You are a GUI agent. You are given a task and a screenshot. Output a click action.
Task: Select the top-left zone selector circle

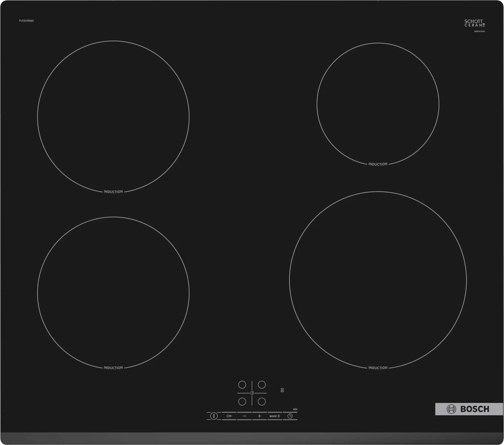click(x=242, y=385)
